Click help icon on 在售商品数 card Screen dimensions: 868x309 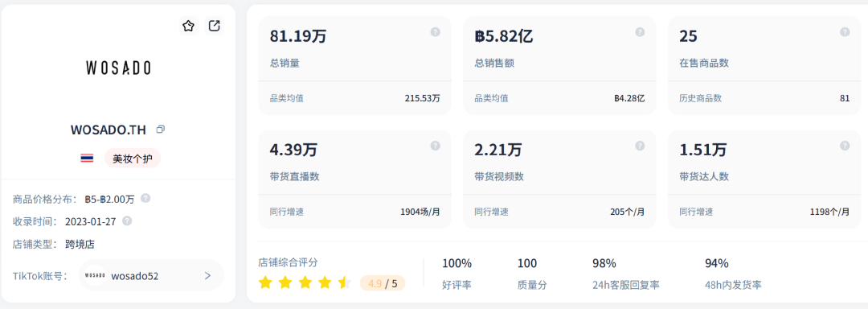click(x=845, y=32)
